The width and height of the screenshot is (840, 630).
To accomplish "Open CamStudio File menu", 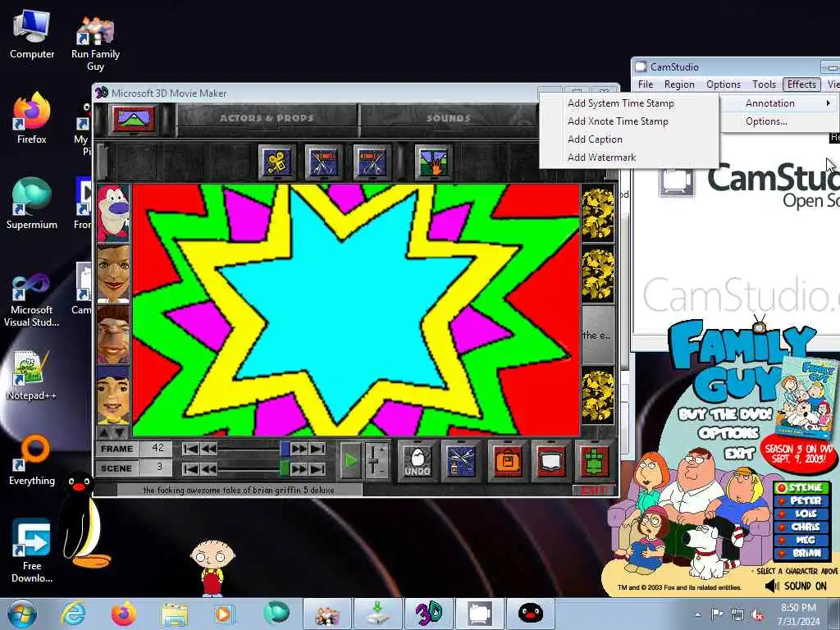I will coord(646,84).
